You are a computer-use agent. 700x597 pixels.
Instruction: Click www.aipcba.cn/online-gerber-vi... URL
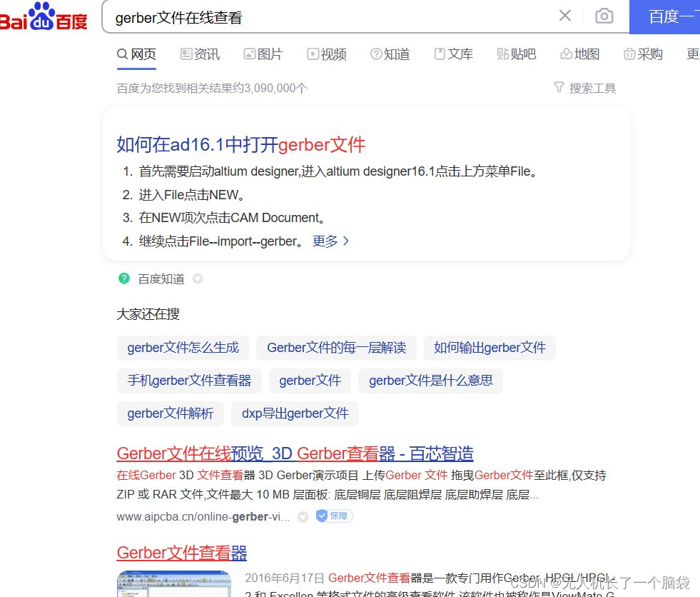point(203,517)
